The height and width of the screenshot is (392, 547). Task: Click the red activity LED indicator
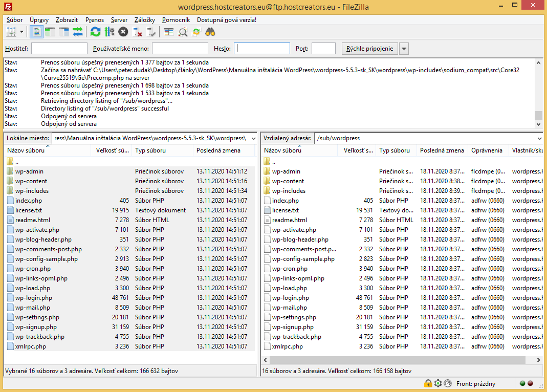(530, 383)
